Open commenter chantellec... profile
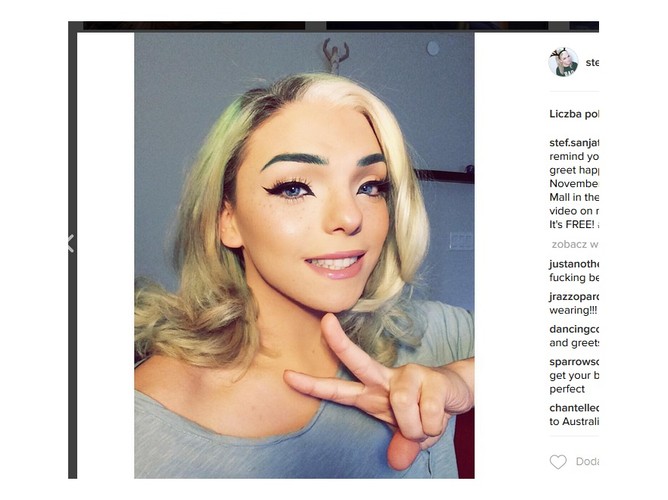This screenshot has width=668, height=500. pyautogui.click(x=574, y=408)
